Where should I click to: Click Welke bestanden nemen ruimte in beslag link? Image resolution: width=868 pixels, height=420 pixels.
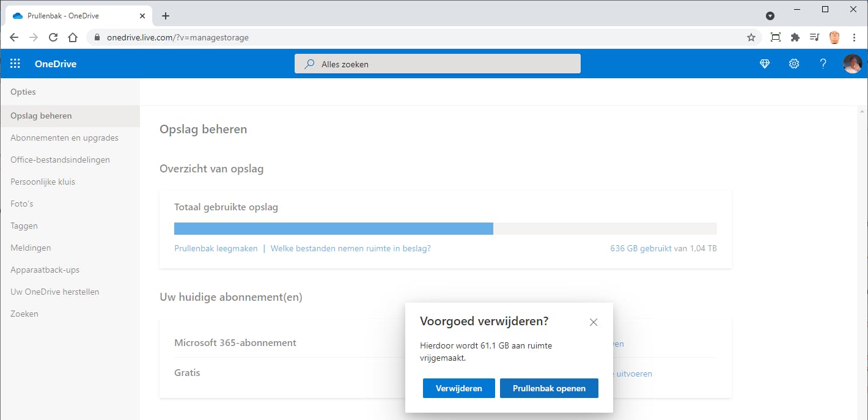[351, 248]
